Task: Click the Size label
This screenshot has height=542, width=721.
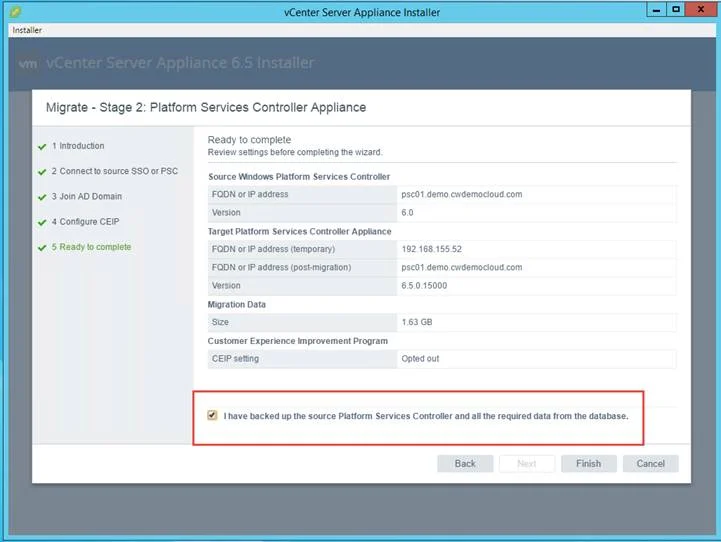Action: [x=220, y=322]
